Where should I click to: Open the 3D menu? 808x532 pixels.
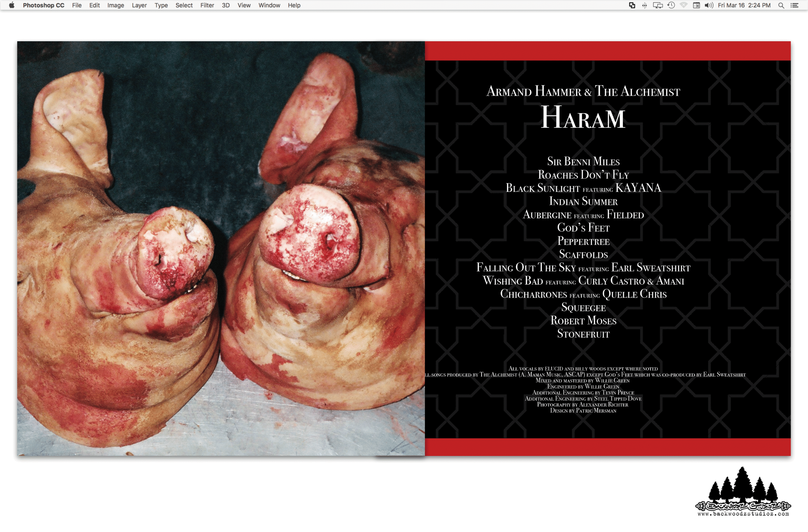click(226, 5)
